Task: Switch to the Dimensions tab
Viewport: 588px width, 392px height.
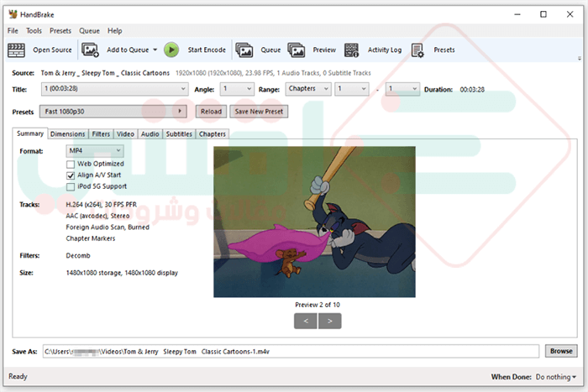Action: tap(68, 134)
